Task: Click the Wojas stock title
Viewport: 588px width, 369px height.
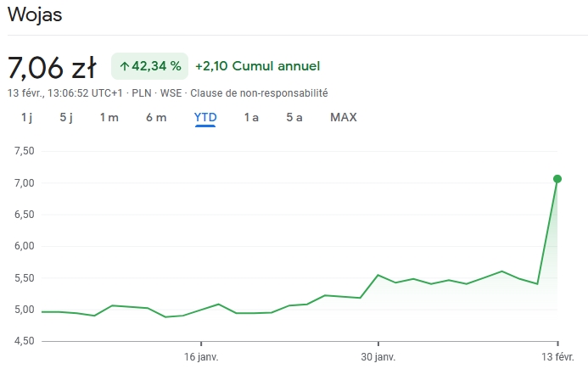Action: [x=35, y=15]
